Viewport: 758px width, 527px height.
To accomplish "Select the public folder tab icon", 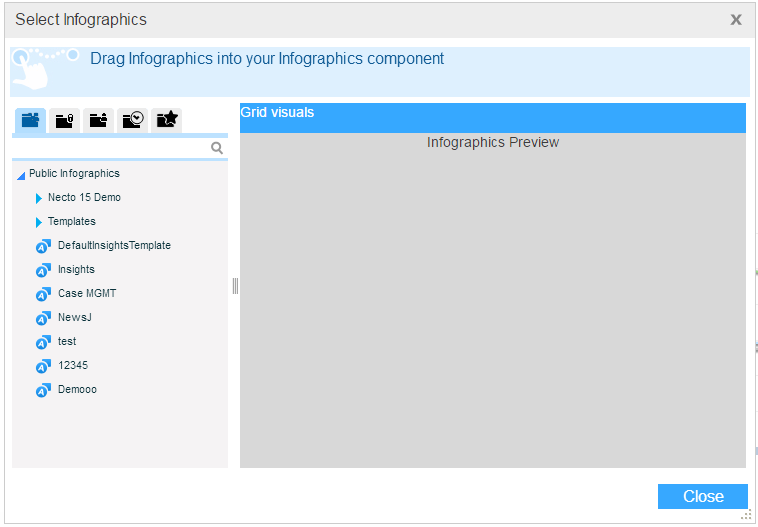I will 29,120.
